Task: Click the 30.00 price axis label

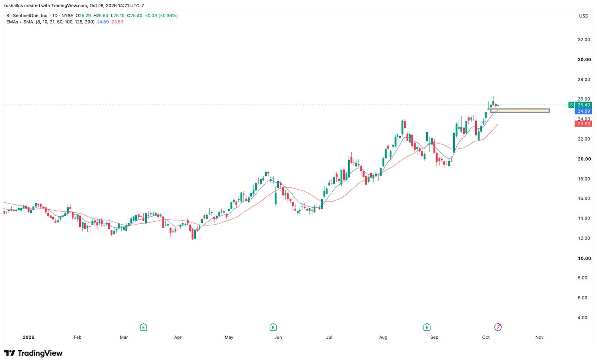Action: point(584,59)
